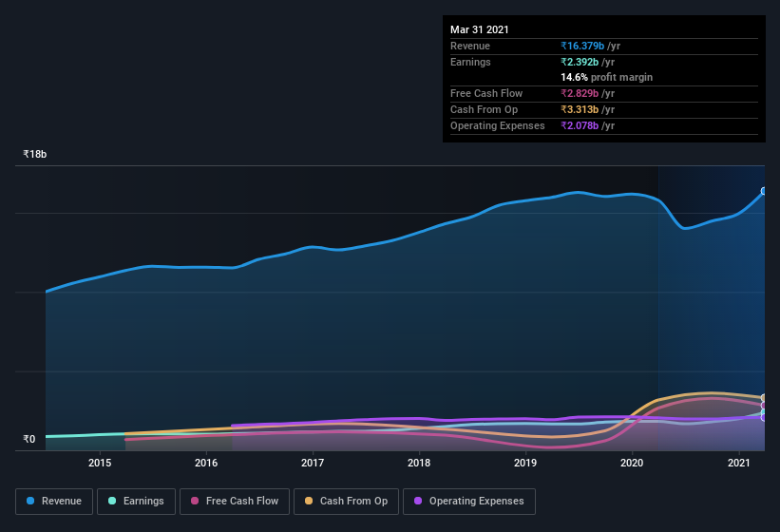Viewport: 780px width, 532px height.
Task: Click the ₹0 y-axis label
Action: 29,439
